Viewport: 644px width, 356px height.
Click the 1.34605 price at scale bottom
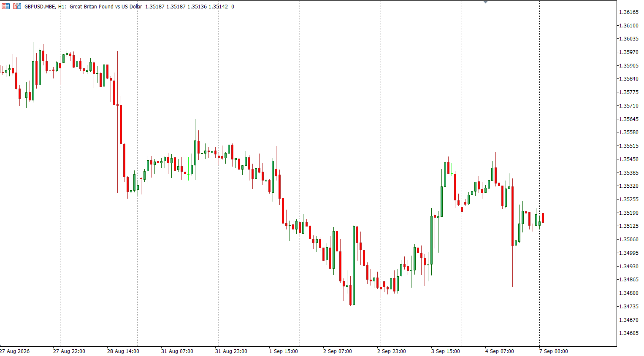[628, 333]
